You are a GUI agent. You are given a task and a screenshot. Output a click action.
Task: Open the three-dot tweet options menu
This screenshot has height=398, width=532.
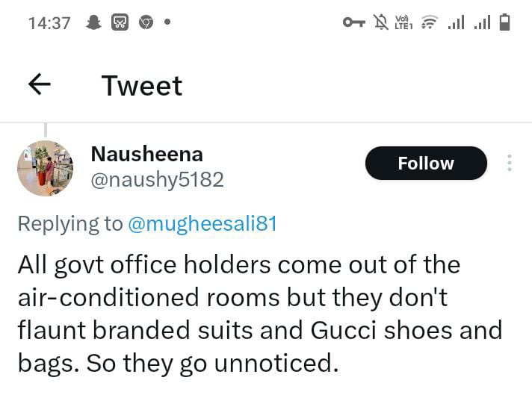510,163
